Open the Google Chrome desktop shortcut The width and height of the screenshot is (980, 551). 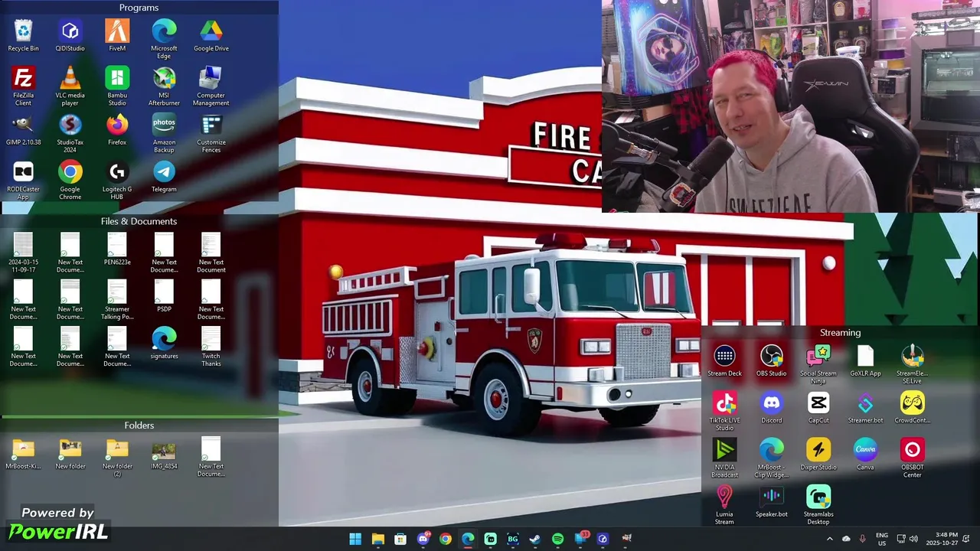pyautogui.click(x=70, y=181)
